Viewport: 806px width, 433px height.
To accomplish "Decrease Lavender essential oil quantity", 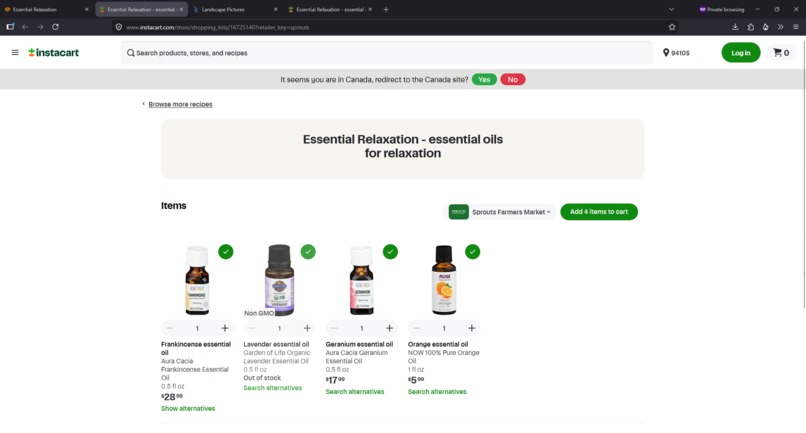I will [x=251, y=328].
